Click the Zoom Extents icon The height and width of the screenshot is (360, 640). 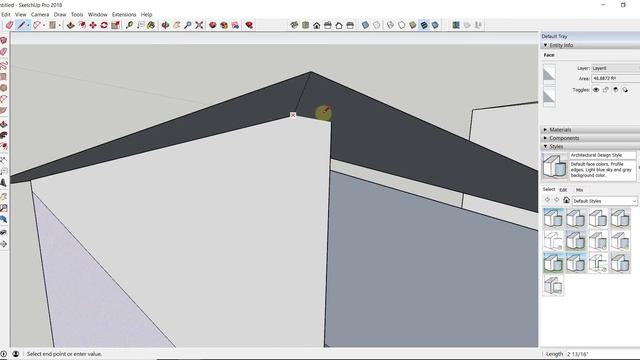pyautogui.click(x=199, y=25)
